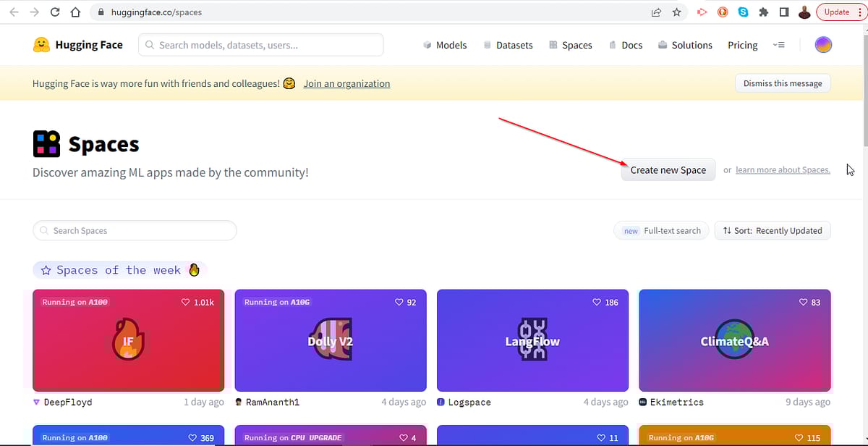The height and width of the screenshot is (446, 868).
Task: Open the additional navigation menu icon
Action: 778,45
